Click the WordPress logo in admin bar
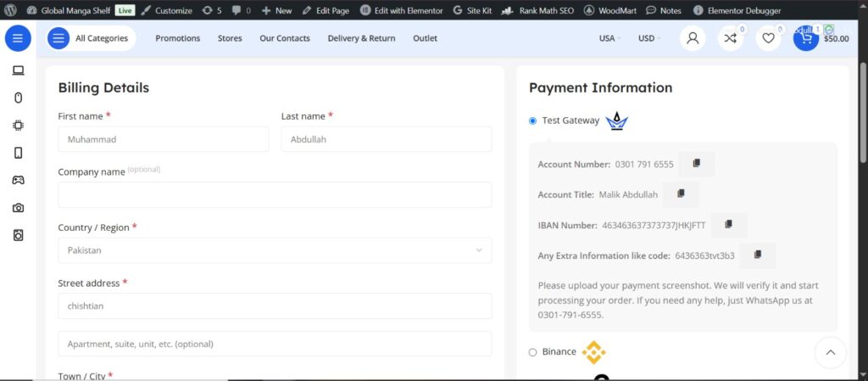The width and height of the screenshot is (868, 381). pos(10,10)
